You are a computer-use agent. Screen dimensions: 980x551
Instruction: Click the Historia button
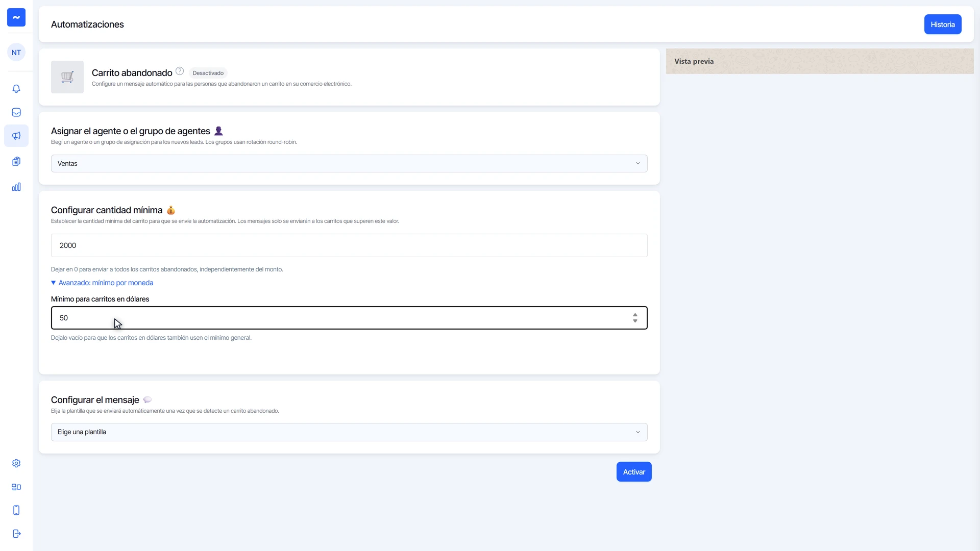click(943, 24)
